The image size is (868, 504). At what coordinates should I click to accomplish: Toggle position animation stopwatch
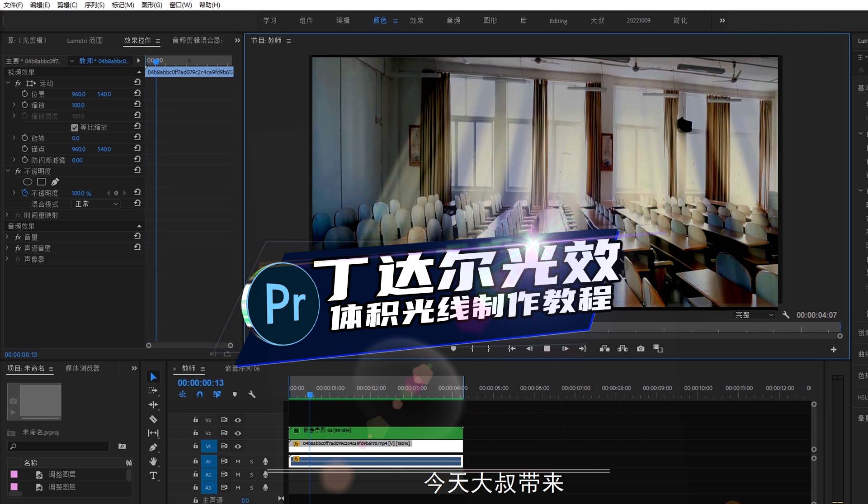(x=25, y=94)
